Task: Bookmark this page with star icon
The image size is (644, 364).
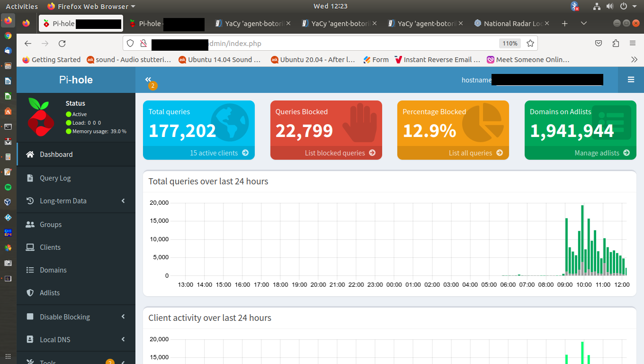Action: [x=530, y=44]
